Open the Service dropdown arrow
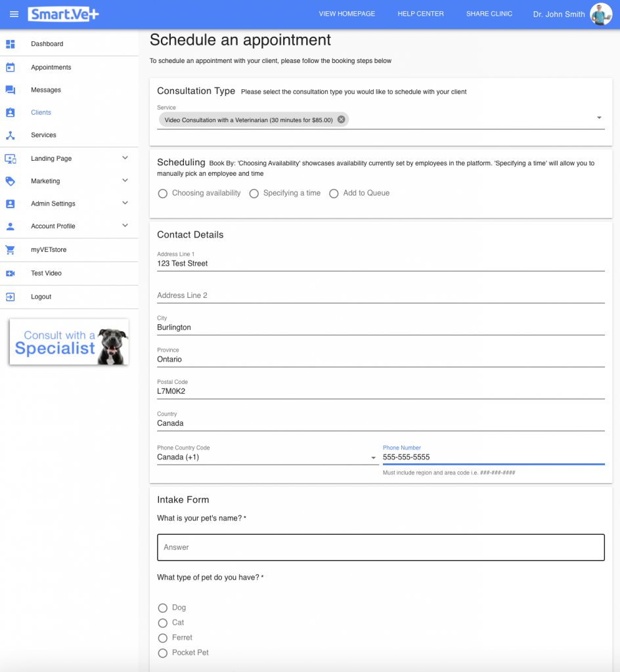620x672 pixels. pos(599,117)
